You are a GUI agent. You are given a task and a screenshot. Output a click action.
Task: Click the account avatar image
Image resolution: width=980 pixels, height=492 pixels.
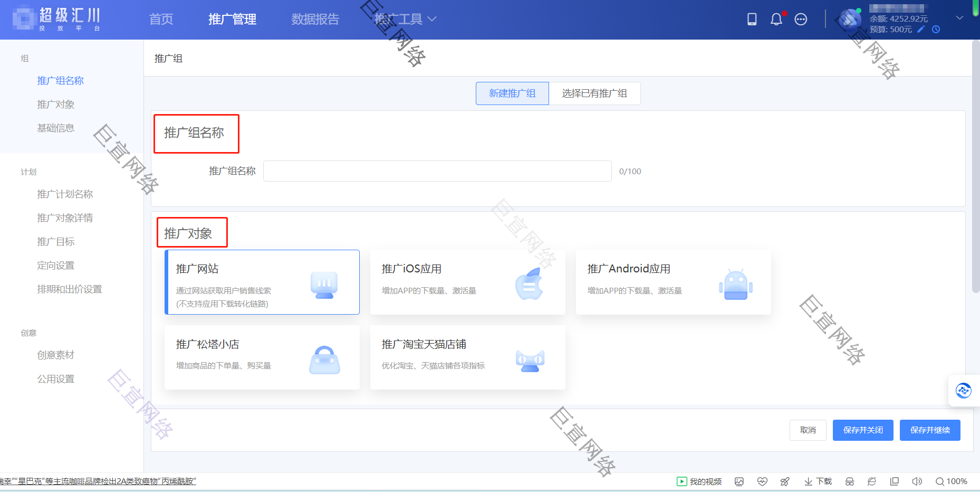click(x=850, y=19)
